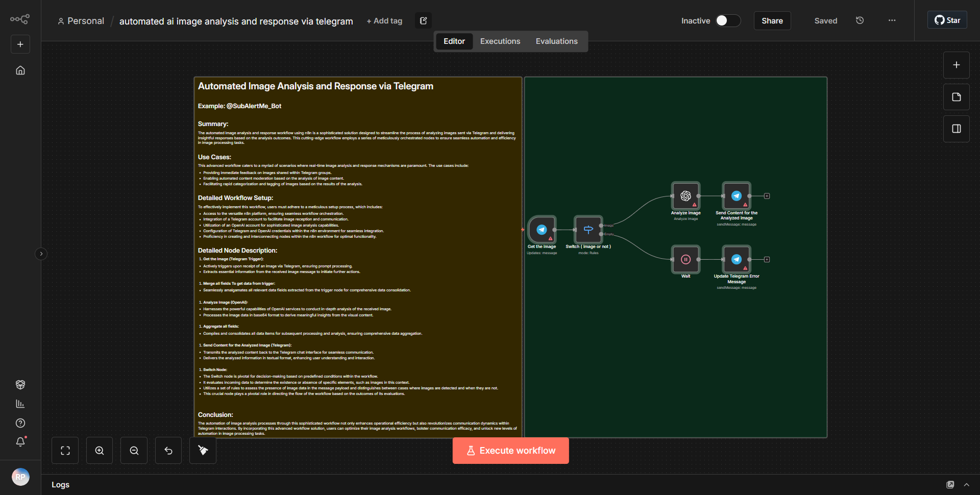The image size is (980, 495).
Task: Click the GitHub Star button
Action: click(947, 20)
